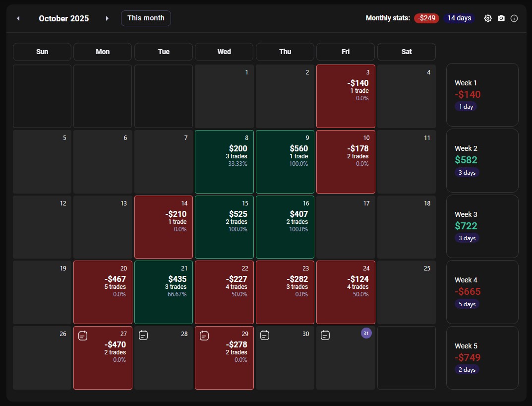Viewport: 532px width, 406px height.
Task: Click the 5 days badge in Week 4
Action: 467,304
